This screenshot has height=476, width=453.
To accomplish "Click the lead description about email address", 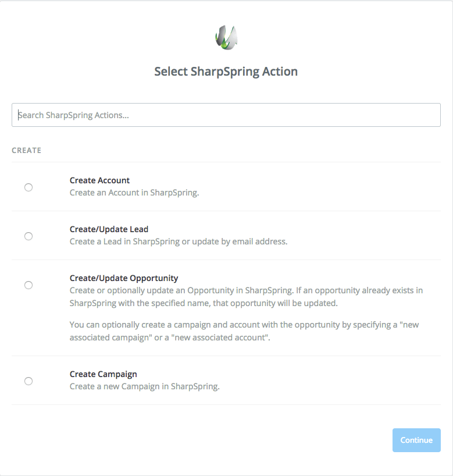I will pos(179,241).
